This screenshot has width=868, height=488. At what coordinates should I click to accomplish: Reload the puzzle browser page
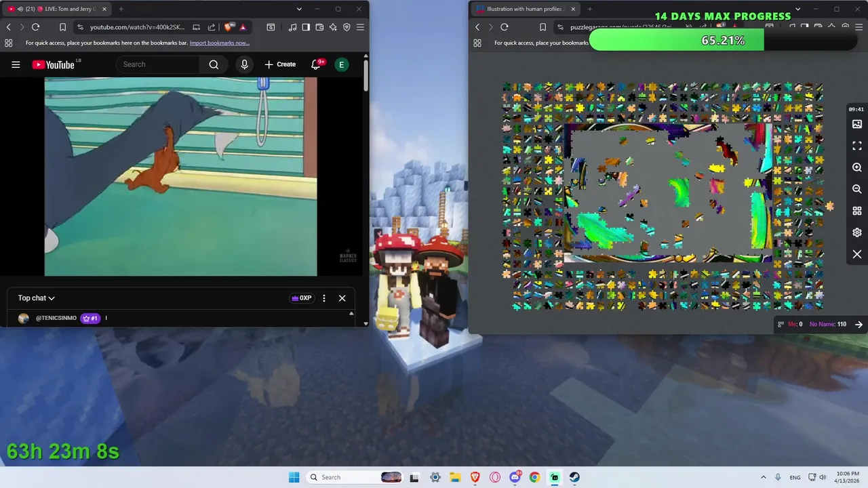(x=505, y=27)
